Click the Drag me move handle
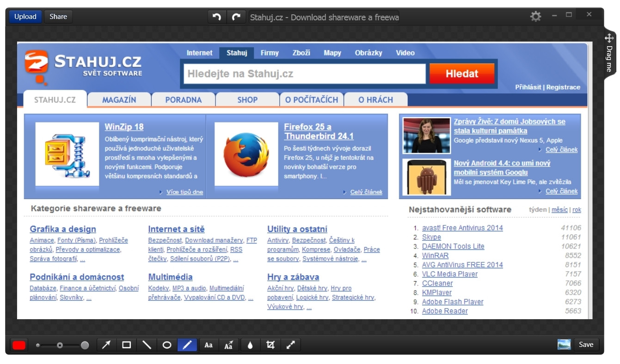Viewport: 620px width, 364px height. tap(609, 53)
